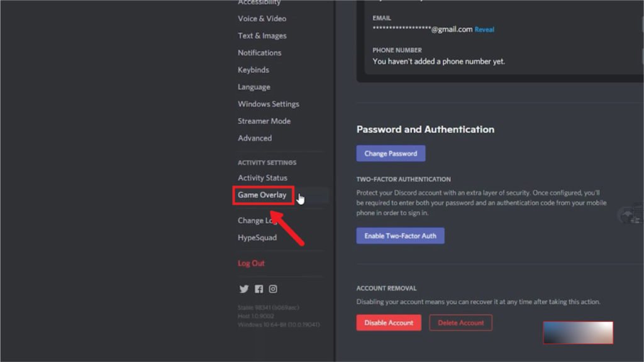Open the HypeSquad page
Screen dimensions: 644x362
point(257,238)
